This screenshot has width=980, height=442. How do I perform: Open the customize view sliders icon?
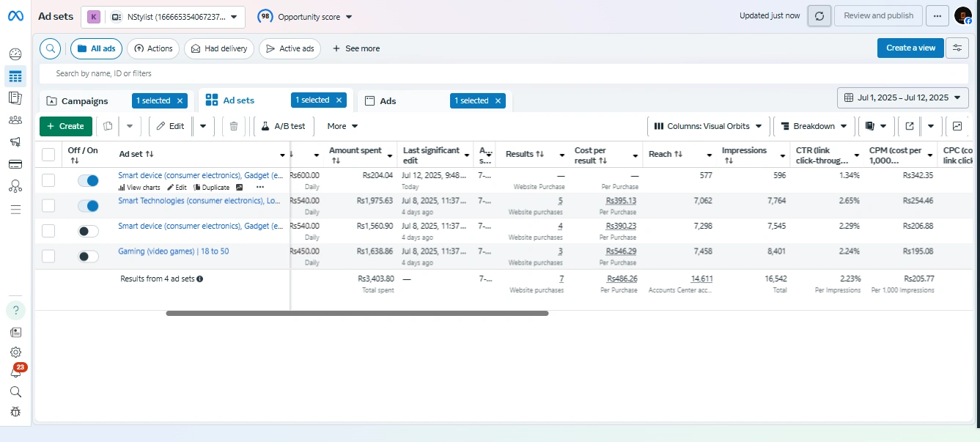pos(957,48)
